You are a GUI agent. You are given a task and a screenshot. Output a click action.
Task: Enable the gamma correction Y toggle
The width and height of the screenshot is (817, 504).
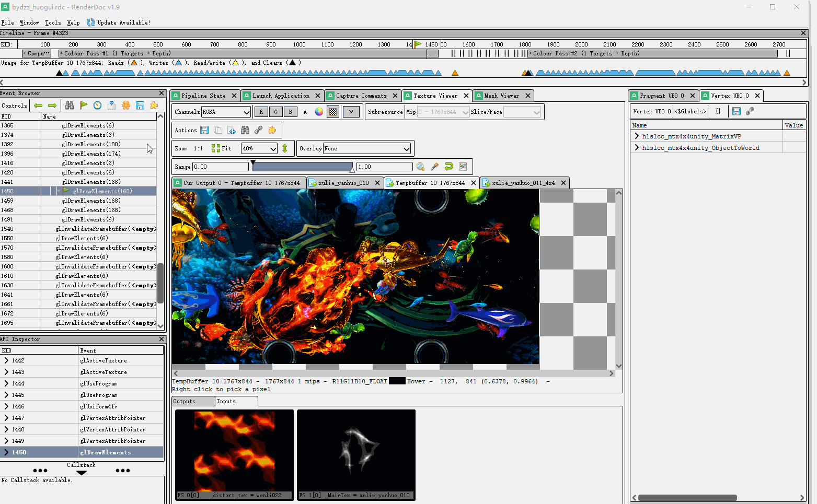351,112
